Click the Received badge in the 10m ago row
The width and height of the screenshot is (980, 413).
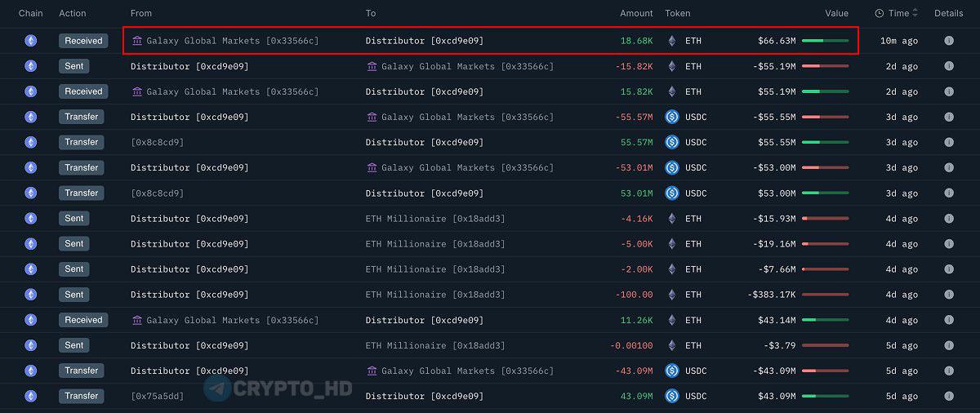coord(83,41)
